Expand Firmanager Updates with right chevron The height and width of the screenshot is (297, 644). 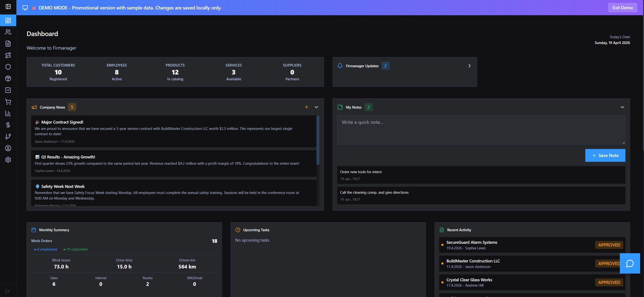tap(469, 66)
